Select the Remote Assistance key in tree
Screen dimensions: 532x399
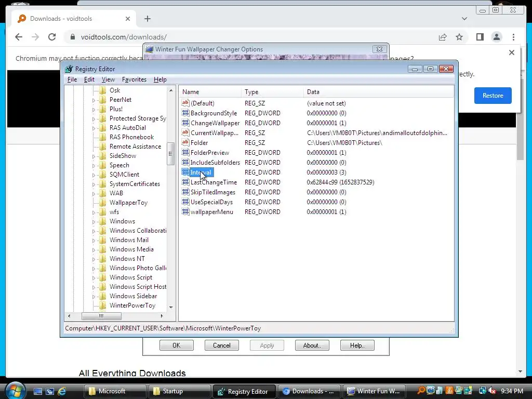[136, 147]
